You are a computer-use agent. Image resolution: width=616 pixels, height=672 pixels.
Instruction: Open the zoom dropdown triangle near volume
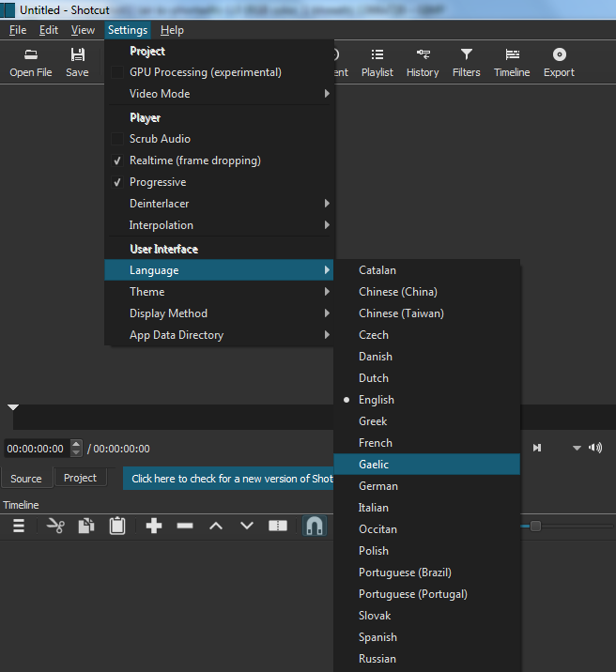577,449
